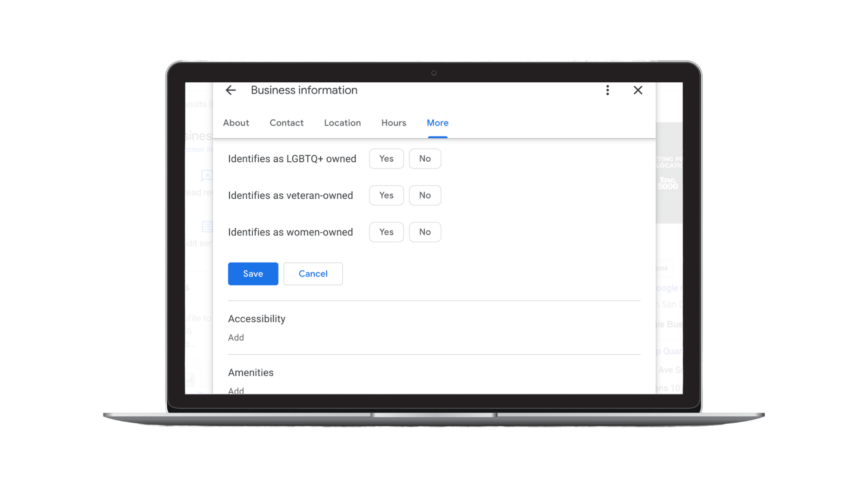This screenshot has width=868, height=488.
Task: Click the Cancel button
Action: (313, 274)
